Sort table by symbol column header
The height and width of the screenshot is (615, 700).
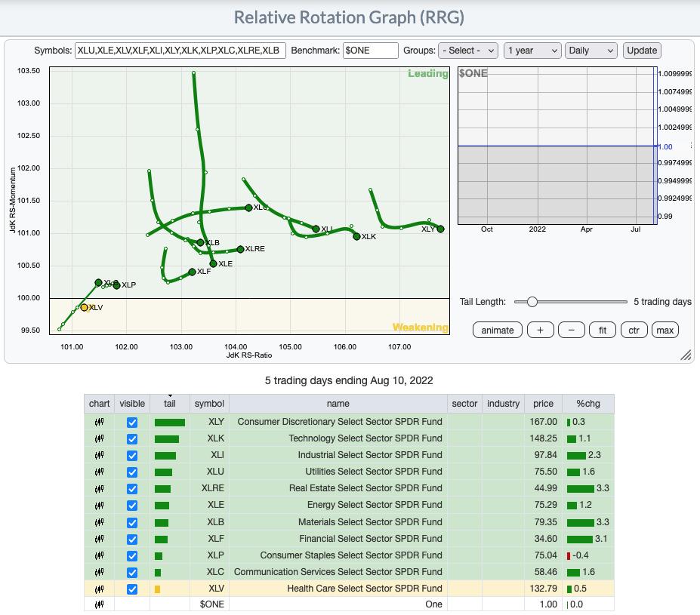click(x=209, y=404)
